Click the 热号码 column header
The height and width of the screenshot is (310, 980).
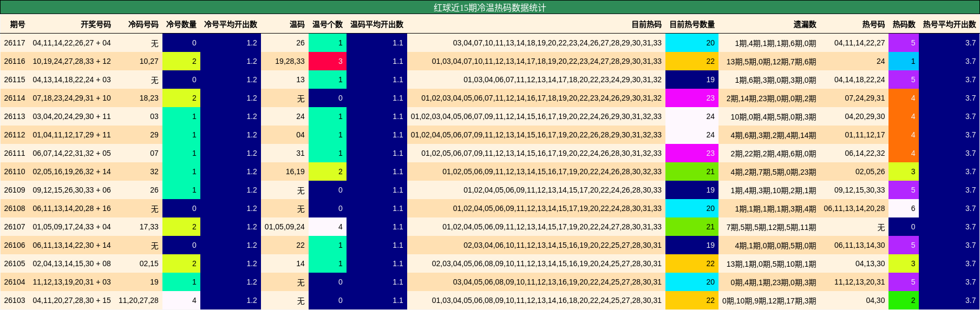pyautogui.click(x=874, y=24)
